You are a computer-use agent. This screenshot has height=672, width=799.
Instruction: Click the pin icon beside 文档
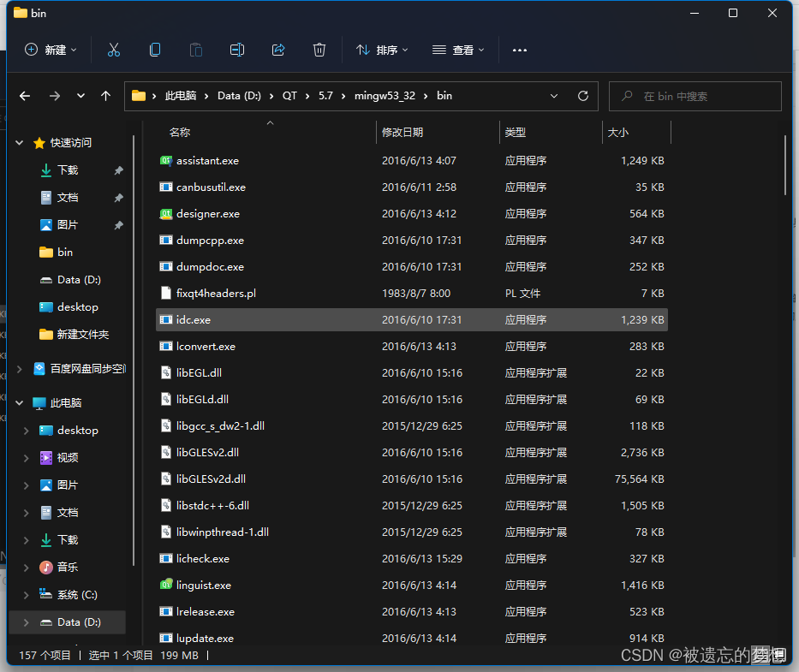118,198
